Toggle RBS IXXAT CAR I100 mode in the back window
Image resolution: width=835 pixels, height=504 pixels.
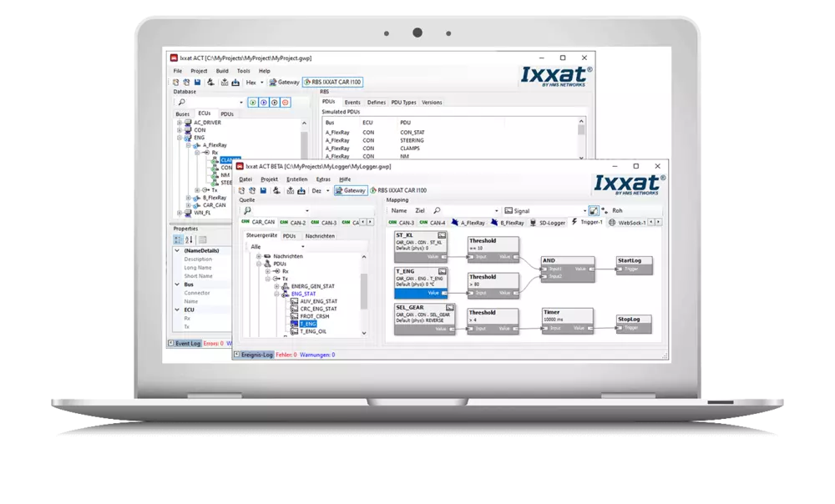pyautogui.click(x=333, y=82)
